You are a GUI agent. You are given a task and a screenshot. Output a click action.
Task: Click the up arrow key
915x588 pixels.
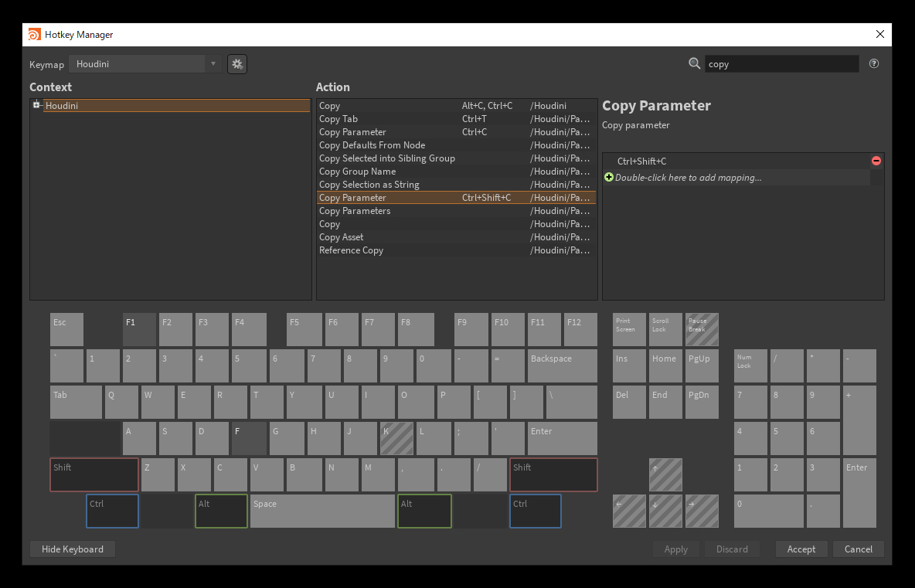(x=665, y=475)
